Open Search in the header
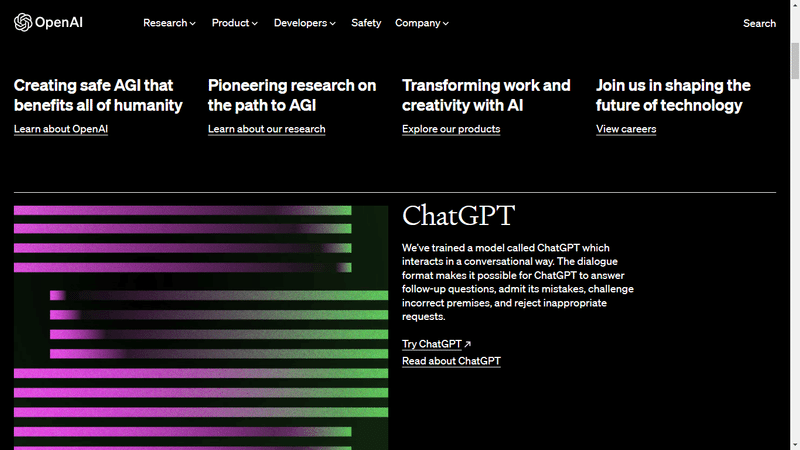This screenshot has height=450, width=800. coord(759,23)
